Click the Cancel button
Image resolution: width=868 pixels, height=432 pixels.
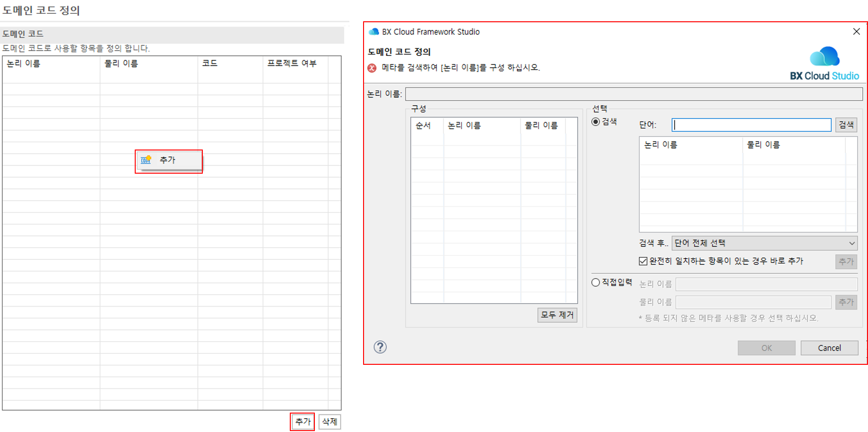829,348
